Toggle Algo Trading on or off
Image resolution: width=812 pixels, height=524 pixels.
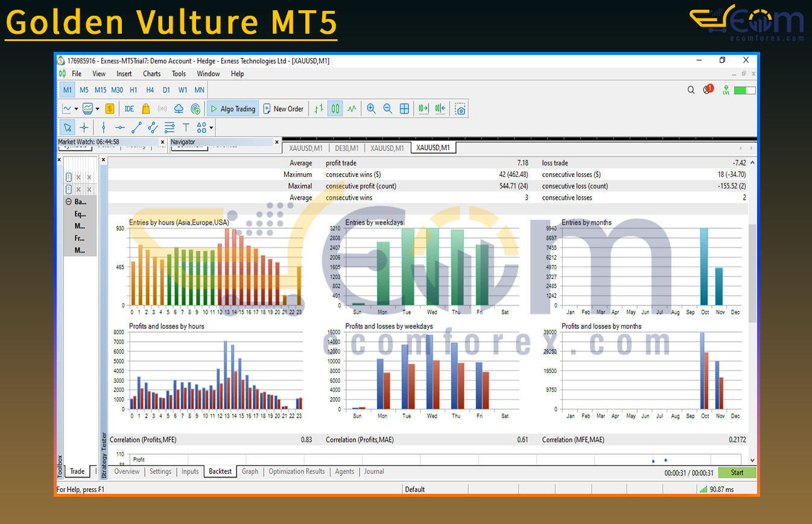[x=233, y=109]
